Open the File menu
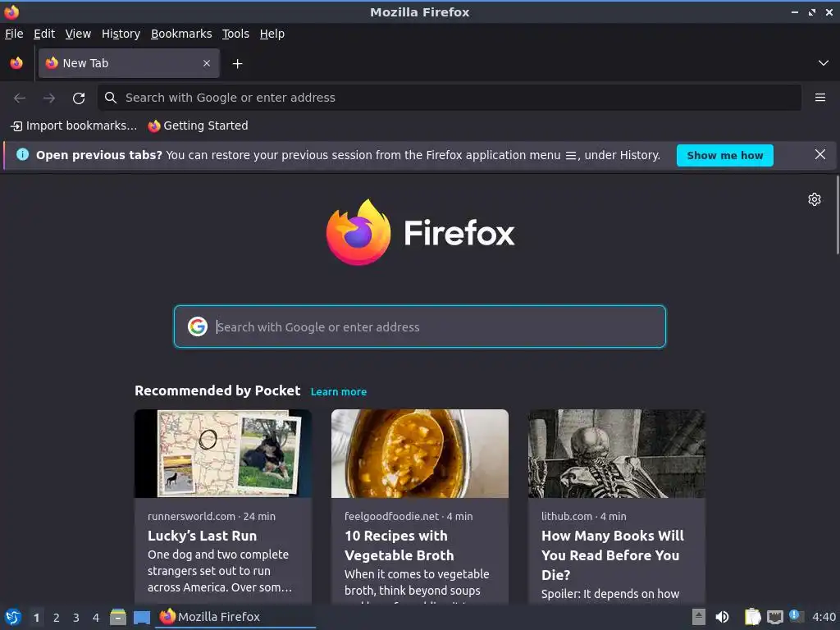The height and width of the screenshot is (630, 840). pos(14,34)
